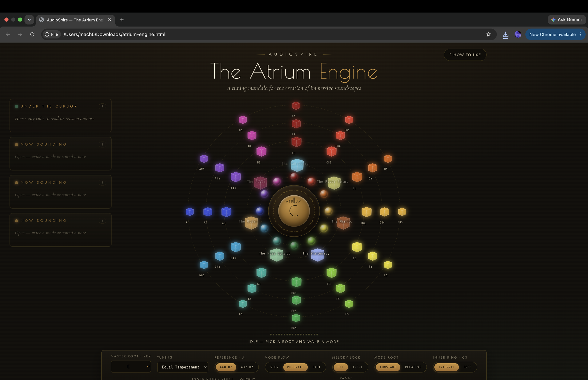
Task: Wake The Free Spirit mode cube
Action: point(277,255)
